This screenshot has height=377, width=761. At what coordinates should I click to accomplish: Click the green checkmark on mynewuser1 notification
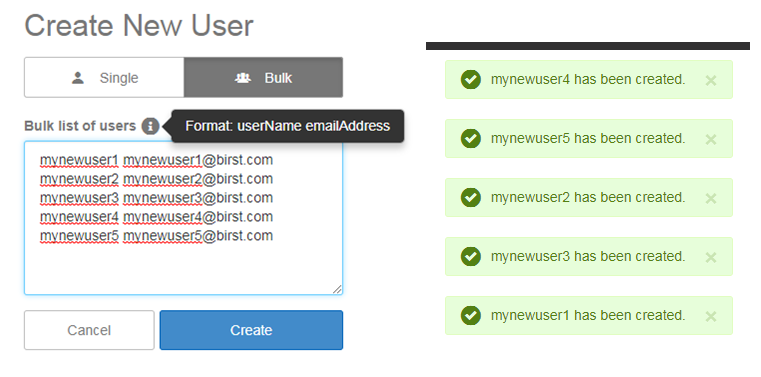click(470, 315)
